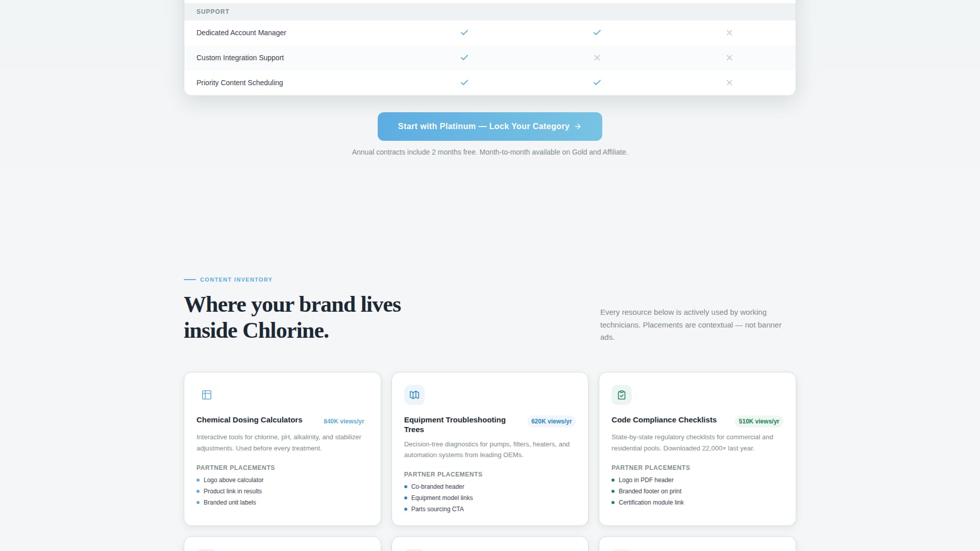This screenshot has width=980, height=551.
Task: Click first-column checkmark for Dedicated Account Manager
Action: [464, 33]
